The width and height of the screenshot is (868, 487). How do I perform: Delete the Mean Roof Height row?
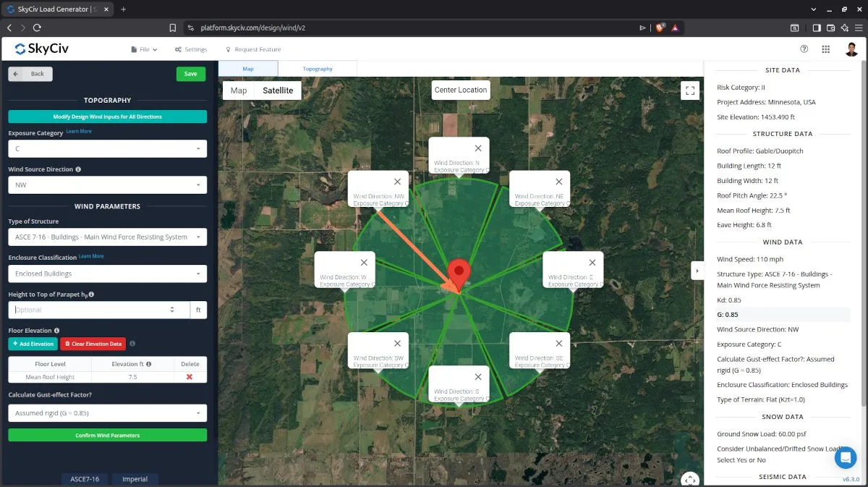point(190,377)
